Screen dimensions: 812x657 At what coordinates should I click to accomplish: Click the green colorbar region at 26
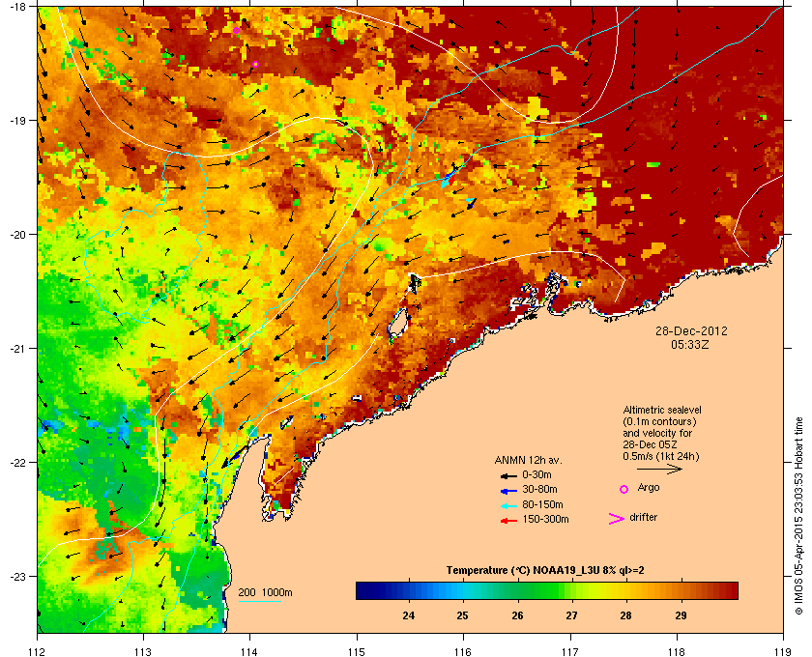517,590
